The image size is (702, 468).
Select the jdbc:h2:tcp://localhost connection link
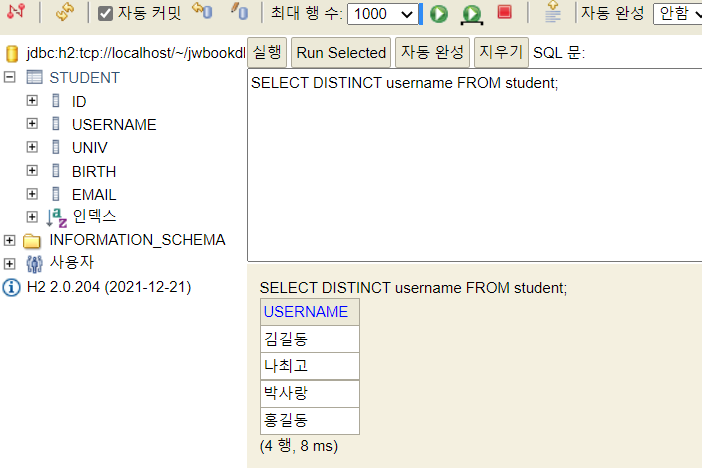[136, 53]
